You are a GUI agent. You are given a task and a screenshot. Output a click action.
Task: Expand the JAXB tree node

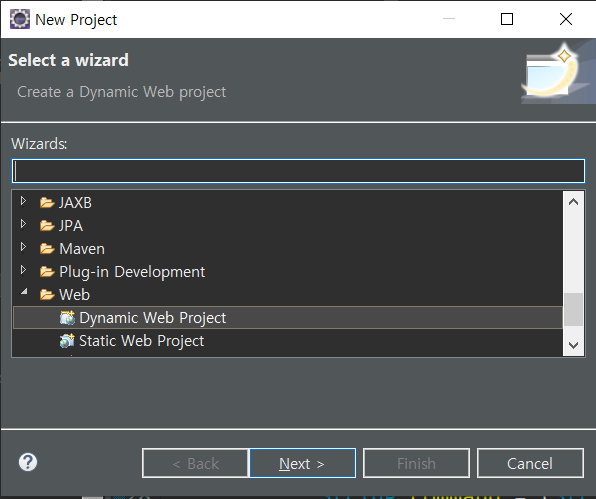[x=23, y=201]
